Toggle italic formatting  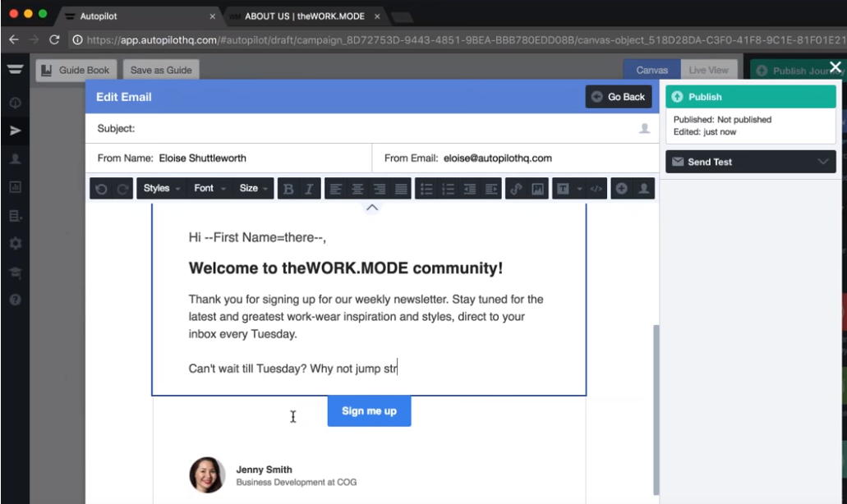310,189
